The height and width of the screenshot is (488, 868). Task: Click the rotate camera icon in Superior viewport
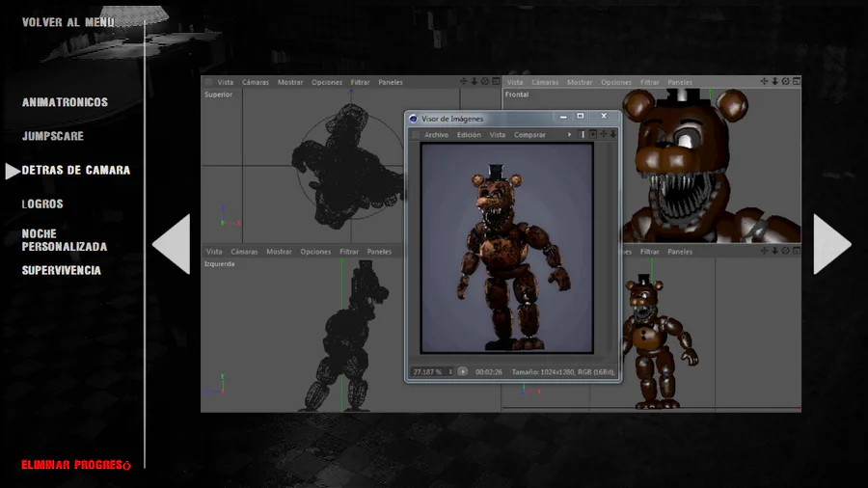click(485, 81)
